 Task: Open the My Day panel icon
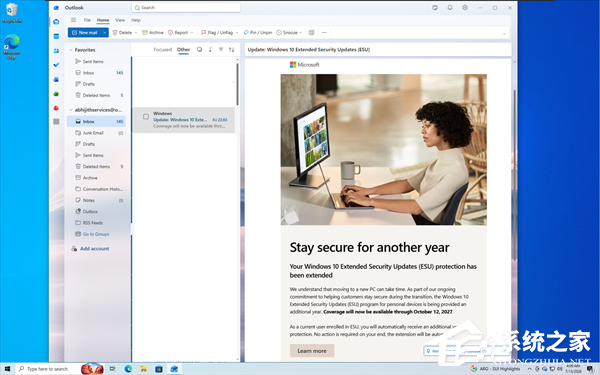tap(435, 8)
